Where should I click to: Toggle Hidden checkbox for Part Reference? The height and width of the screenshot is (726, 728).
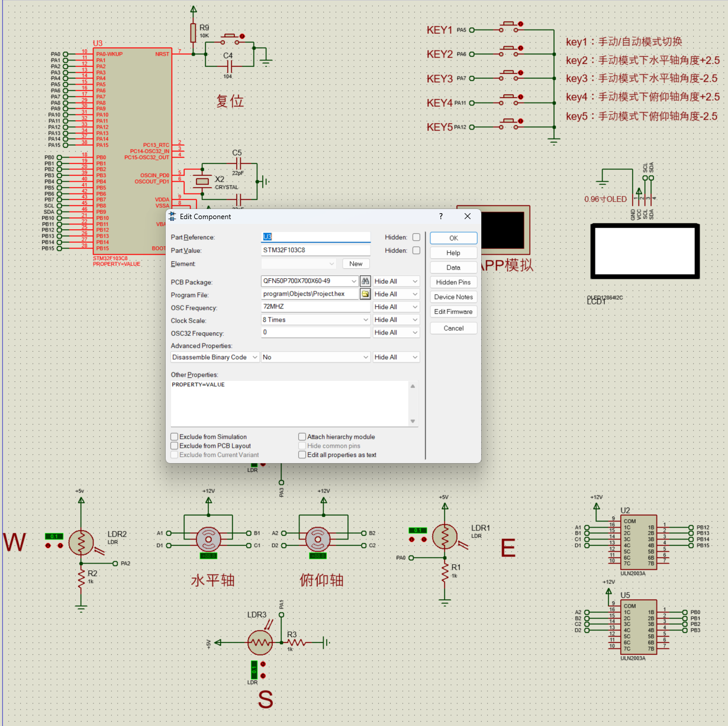coord(416,237)
